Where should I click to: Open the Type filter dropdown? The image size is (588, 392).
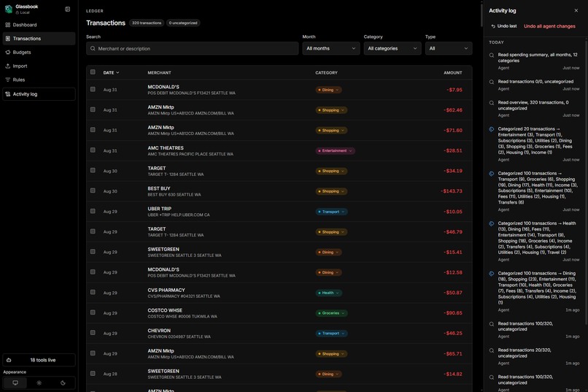pos(449,48)
